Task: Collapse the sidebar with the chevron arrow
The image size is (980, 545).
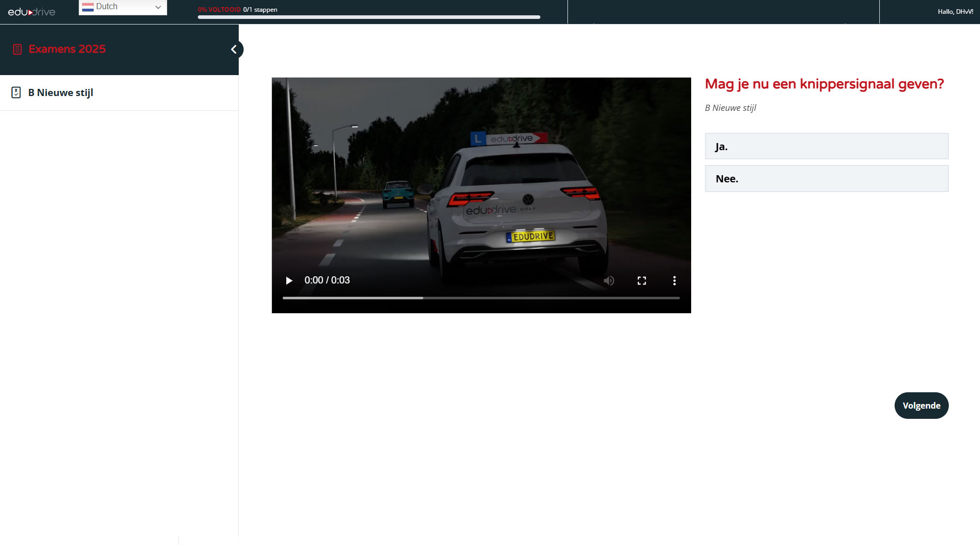Action: (234, 50)
